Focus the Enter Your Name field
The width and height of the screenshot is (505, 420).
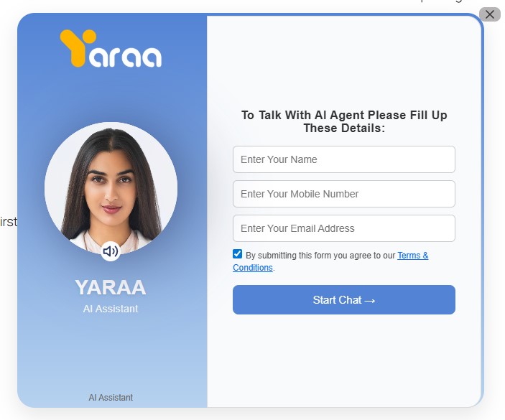[x=344, y=159]
